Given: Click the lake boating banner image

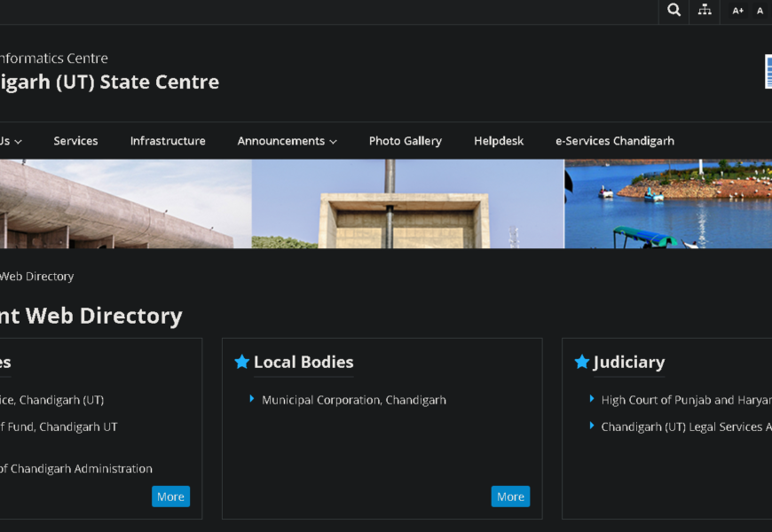Looking at the screenshot, I should pos(667,204).
